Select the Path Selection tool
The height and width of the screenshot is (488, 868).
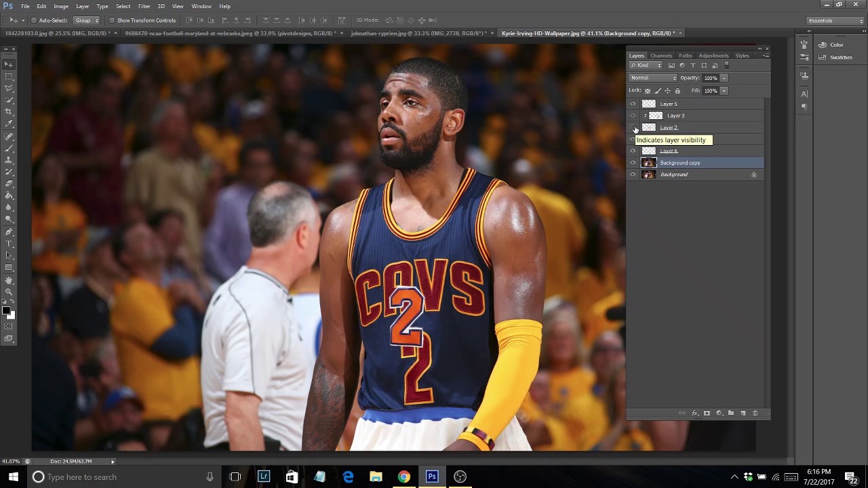click(x=9, y=256)
